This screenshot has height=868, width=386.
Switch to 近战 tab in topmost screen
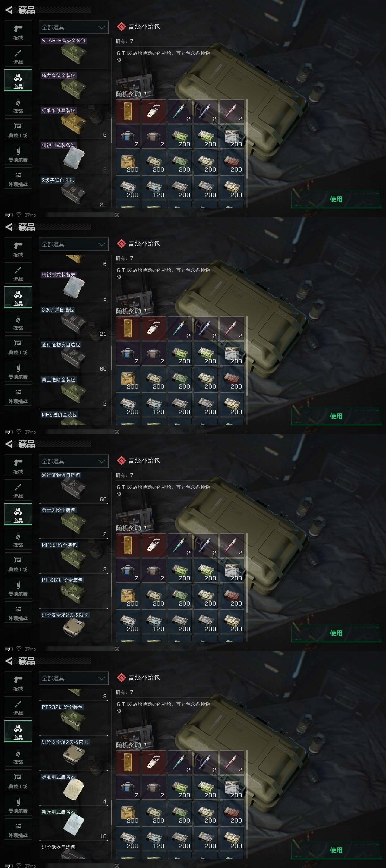[x=18, y=56]
